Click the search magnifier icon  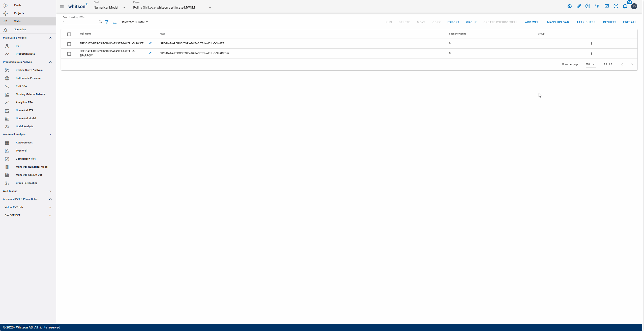(100, 22)
